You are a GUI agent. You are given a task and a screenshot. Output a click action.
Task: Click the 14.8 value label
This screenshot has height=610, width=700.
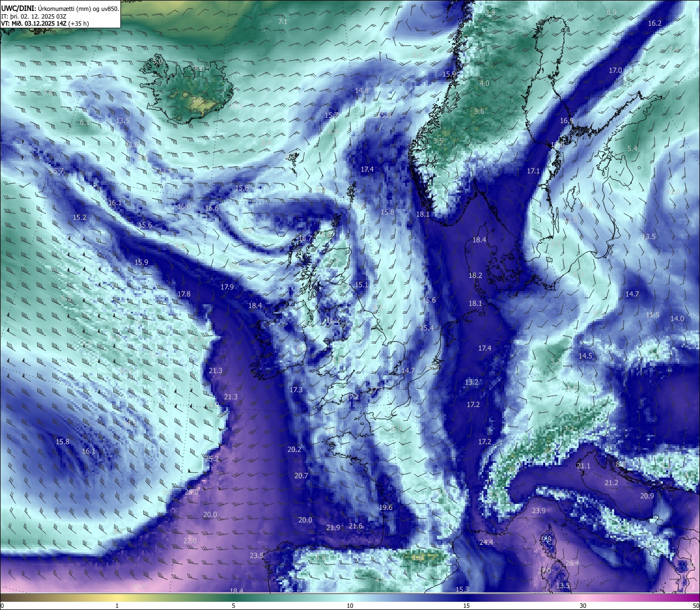point(361,91)
